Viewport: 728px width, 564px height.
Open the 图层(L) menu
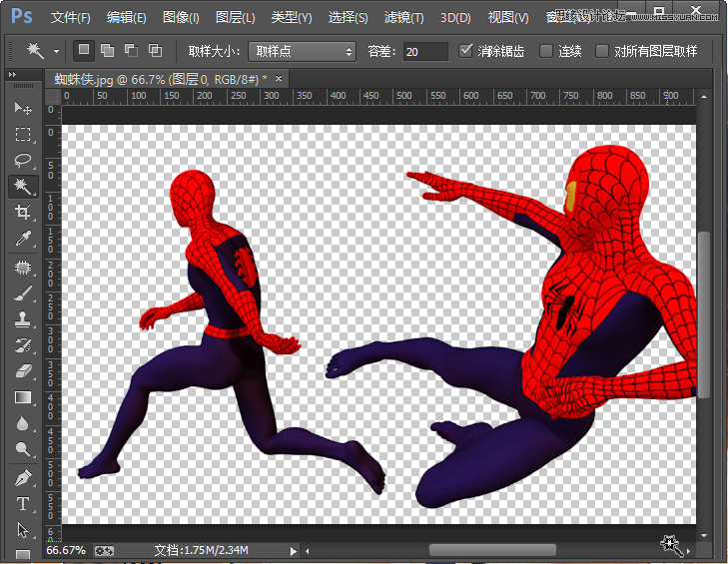pos(236,18)
